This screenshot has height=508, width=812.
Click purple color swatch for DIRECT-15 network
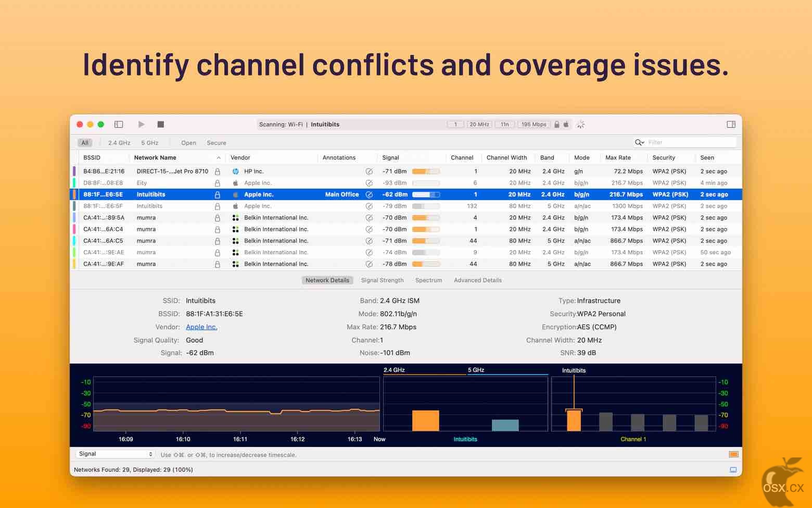click(74, 171)
